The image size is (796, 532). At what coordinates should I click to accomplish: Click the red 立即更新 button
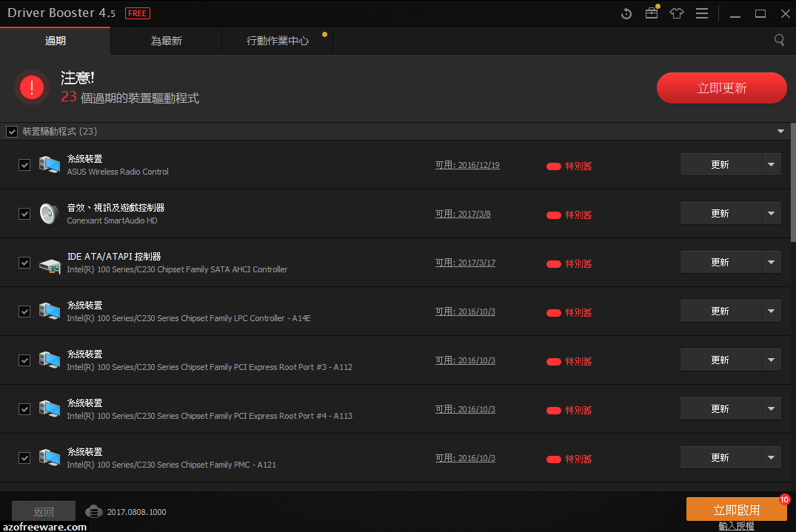721,88
